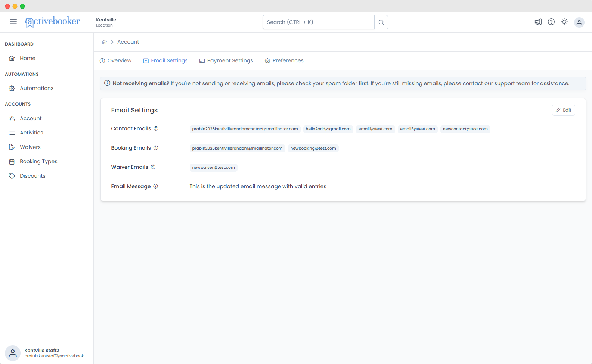Focus the Search (CTRL + K) field
592x364 pixels.
tap(319, 22)
